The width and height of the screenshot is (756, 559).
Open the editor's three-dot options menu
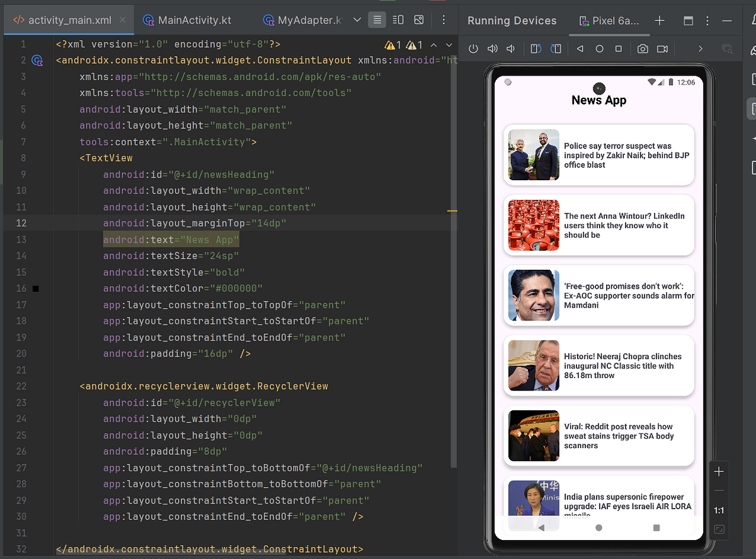click(444, 20)
